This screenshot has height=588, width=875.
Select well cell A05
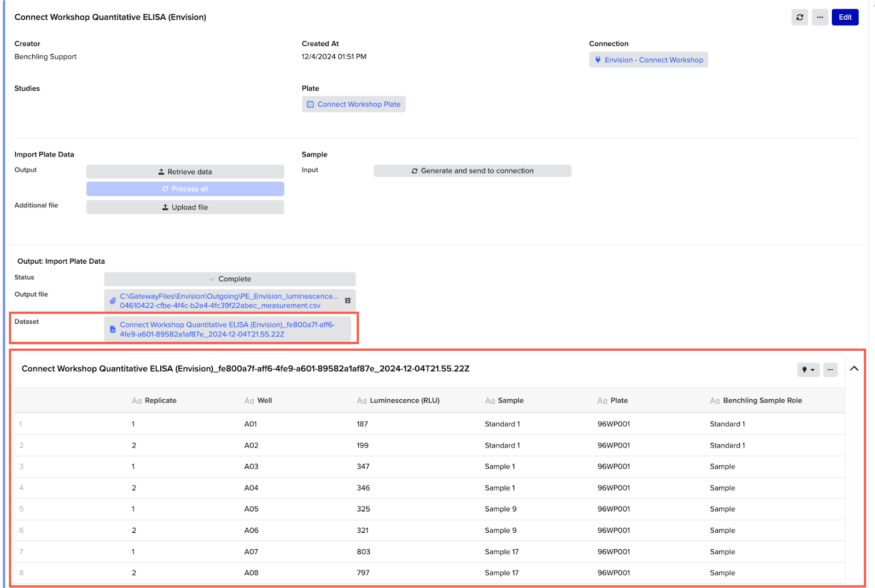pos(251,509)
